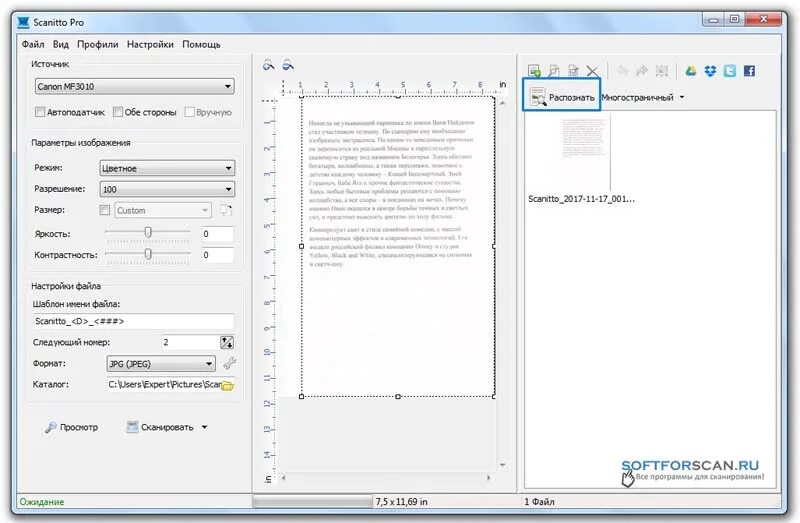
Task: Click the 1 Файл status text
Action: point(539,502)
